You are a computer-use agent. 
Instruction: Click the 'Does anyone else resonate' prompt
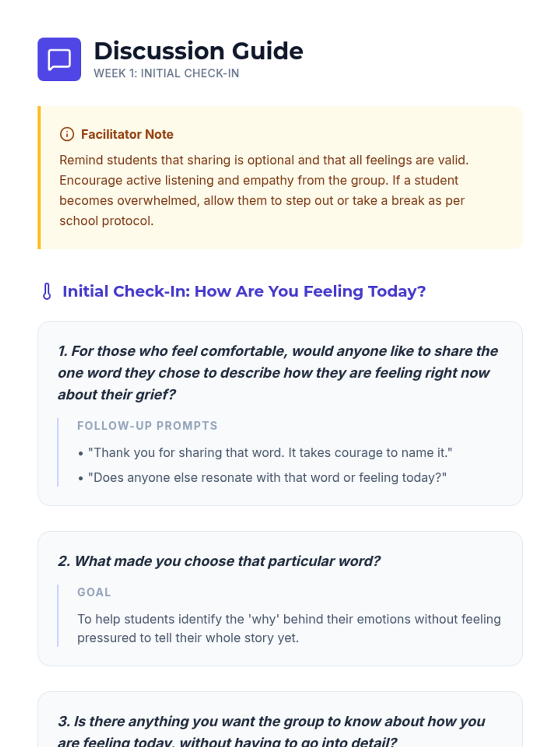(x=267, y=478)
